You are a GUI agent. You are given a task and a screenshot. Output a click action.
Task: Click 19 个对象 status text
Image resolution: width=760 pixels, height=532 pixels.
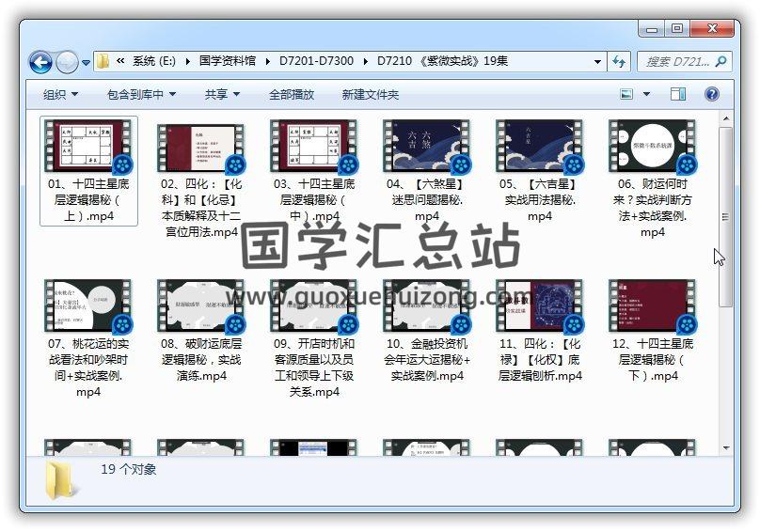(x=129, y=469)
